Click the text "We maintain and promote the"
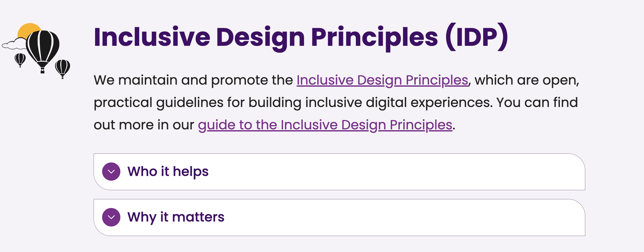 193,80
